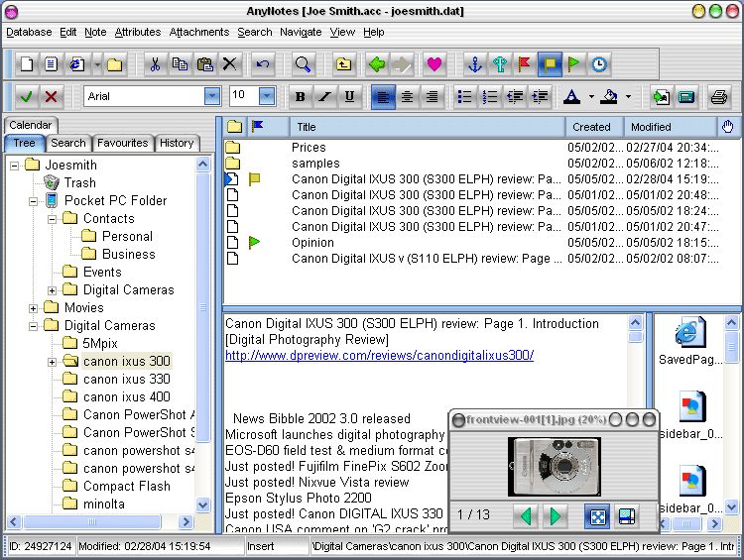Create a new blank note icon
The width and height of the screenshot is (744, 560).
27,64
